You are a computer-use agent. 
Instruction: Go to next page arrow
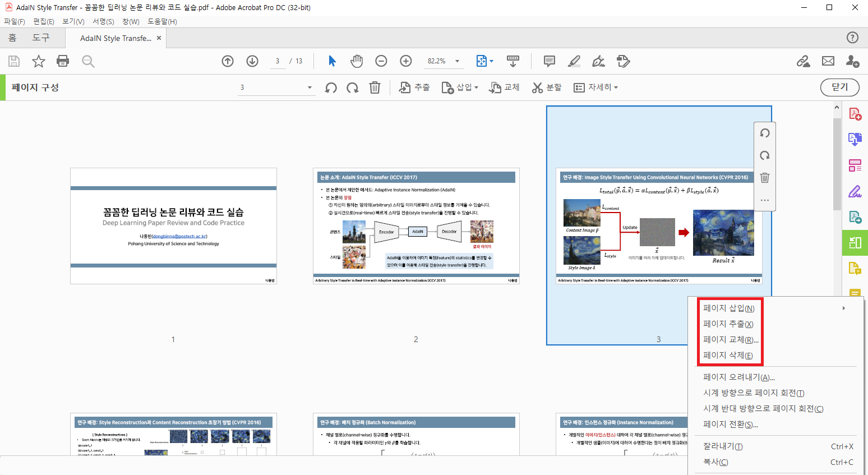click(x=252, y=61)
